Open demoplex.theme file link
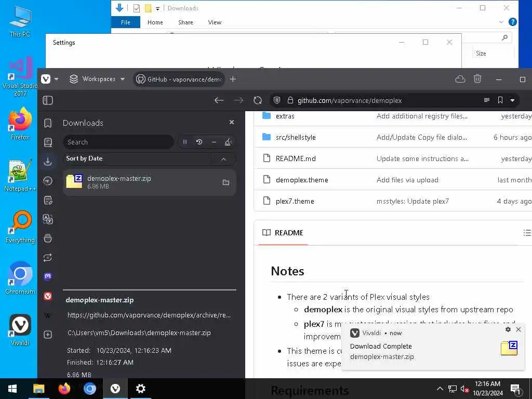 coord(302,180)
